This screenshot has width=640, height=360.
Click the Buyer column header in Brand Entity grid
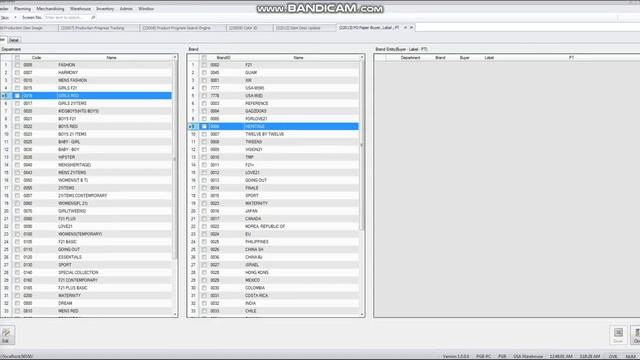pyautogui.click(x=464, y=58)
